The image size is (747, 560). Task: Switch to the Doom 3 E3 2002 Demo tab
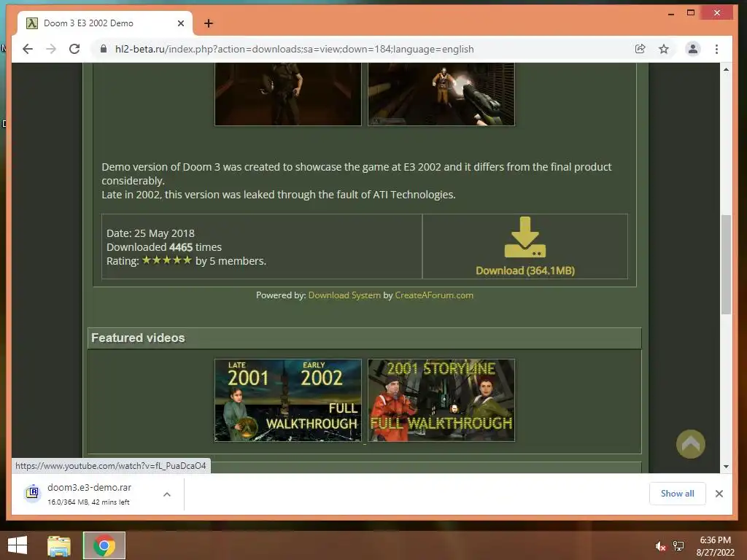click(x=105, y=23)
